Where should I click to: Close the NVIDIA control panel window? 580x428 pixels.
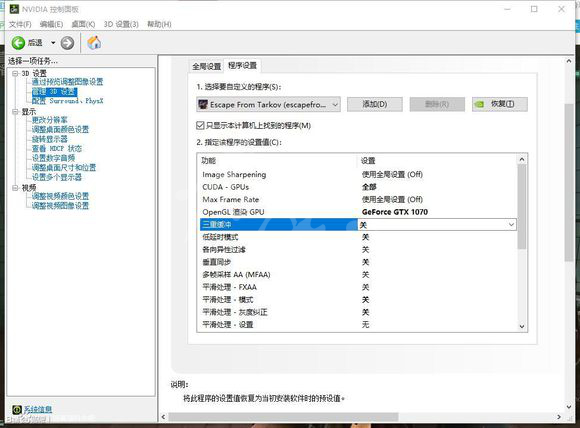pyautogui.click(x=561, y=9)
